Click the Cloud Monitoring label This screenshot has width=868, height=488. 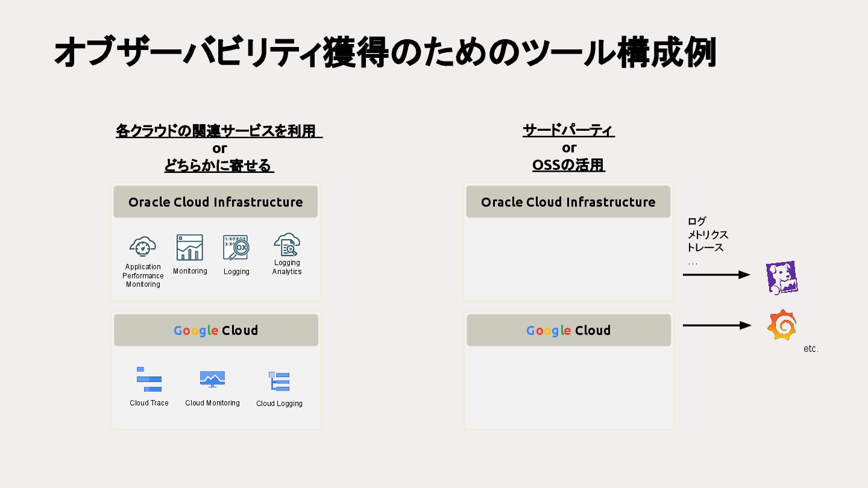coord(212,403)
